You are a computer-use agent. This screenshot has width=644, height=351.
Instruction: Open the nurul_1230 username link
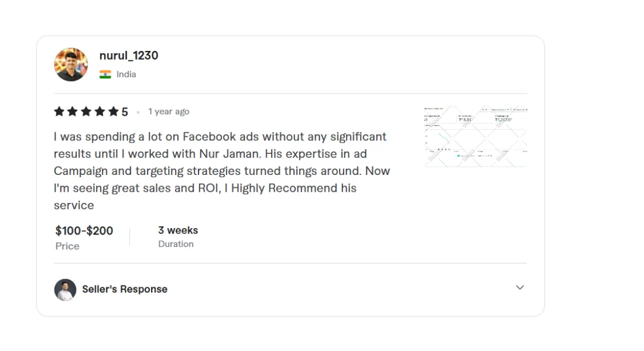coord(129,56)
